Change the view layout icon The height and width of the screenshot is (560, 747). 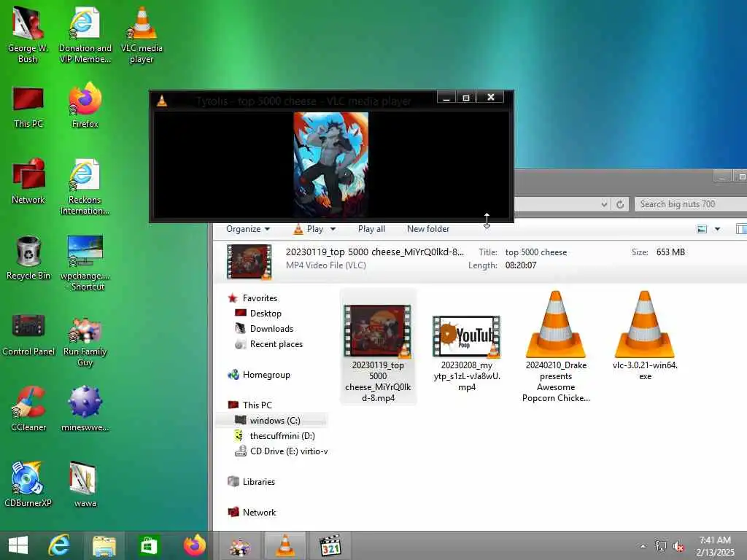click(702, 229)
